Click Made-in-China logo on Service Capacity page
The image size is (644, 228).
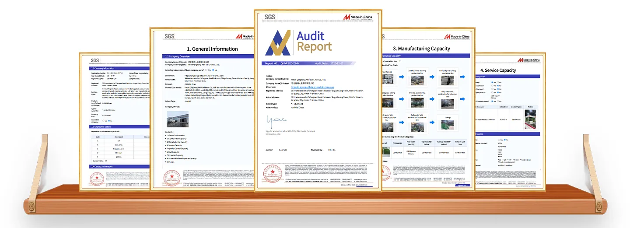click(528, 60)
